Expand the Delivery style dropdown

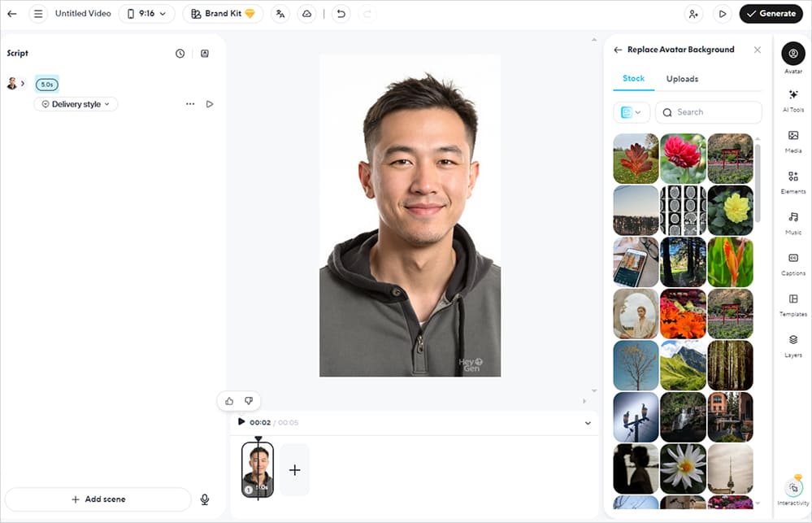[x=76, y=104]
